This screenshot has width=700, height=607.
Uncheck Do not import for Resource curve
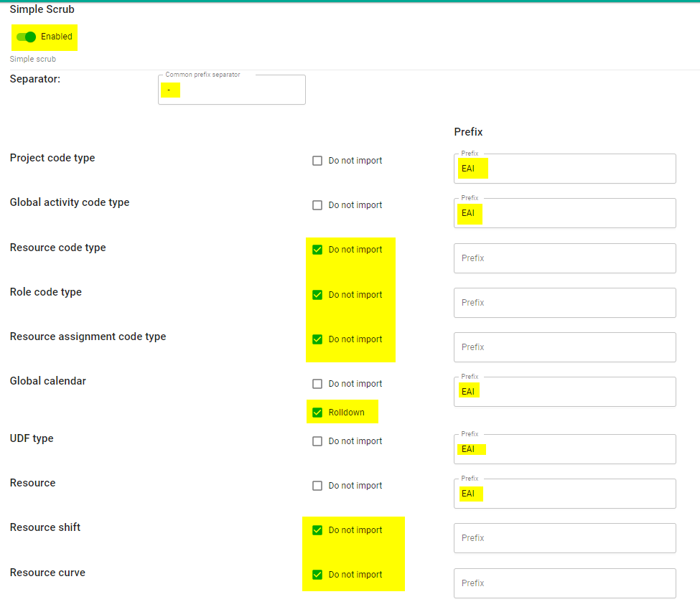click(x=317, y=575)
